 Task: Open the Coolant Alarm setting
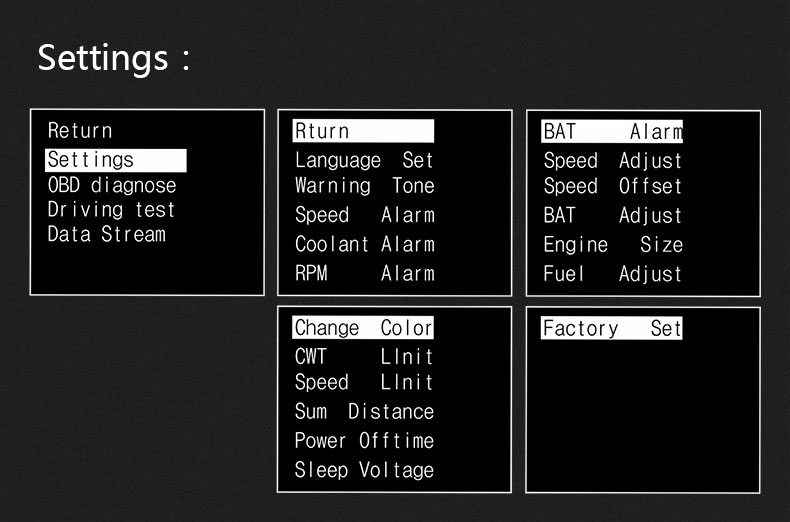(x=364, y=244)
